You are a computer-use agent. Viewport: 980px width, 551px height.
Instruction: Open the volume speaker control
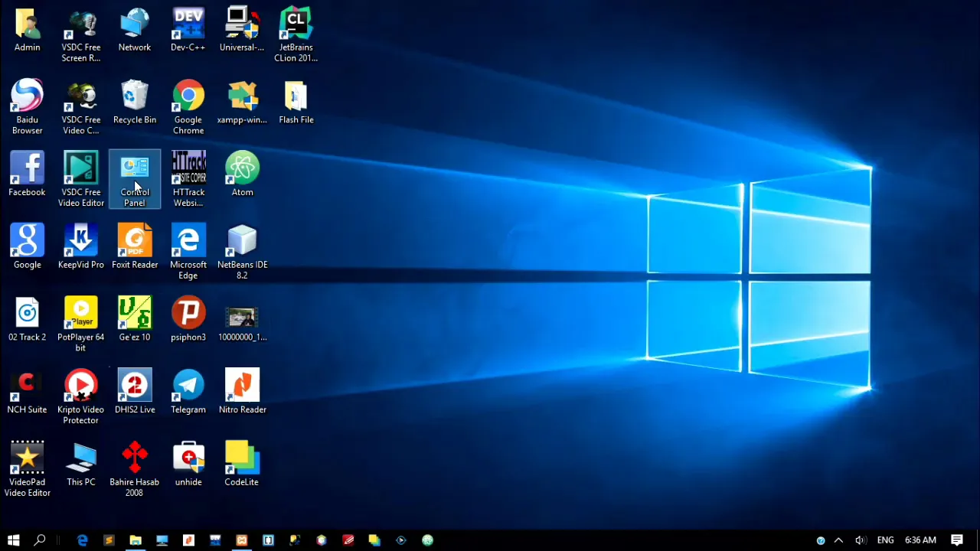coord(860,540)
